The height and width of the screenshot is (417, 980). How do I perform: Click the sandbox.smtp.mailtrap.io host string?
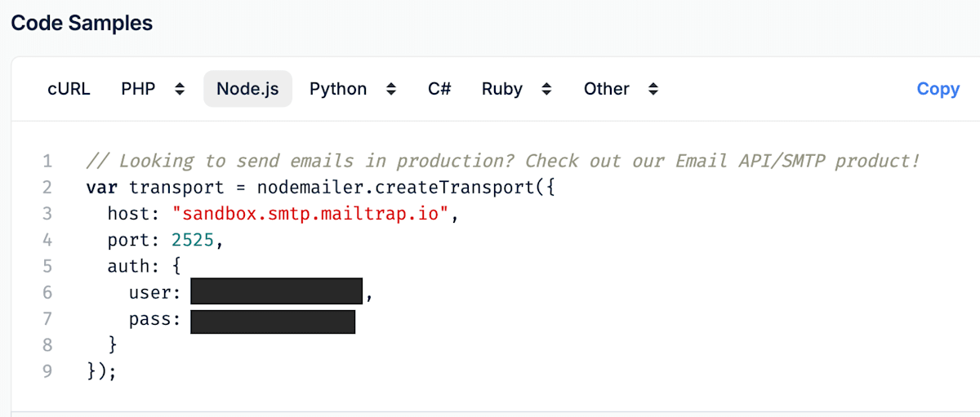click(x=310, y=214)
